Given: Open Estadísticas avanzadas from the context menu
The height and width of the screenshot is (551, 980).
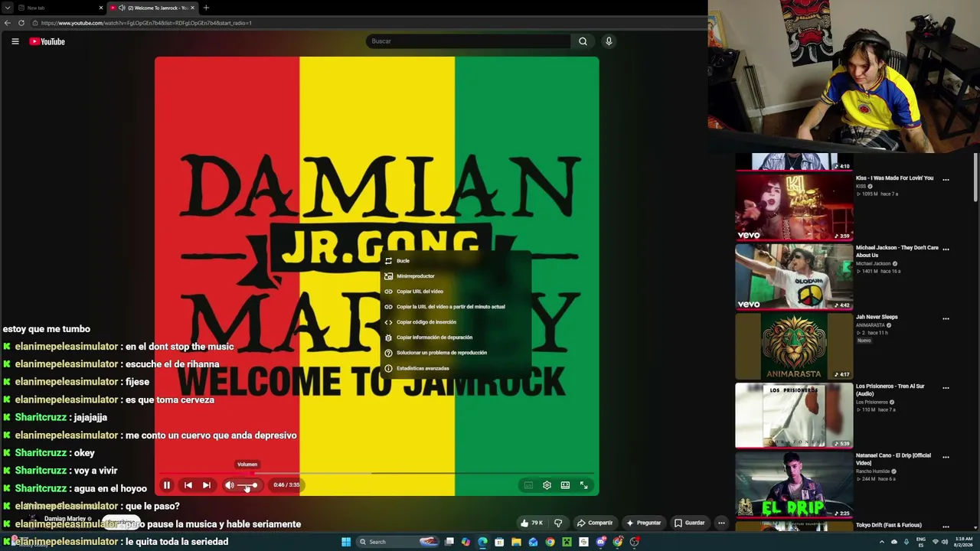Looking at the screenshot, I should 456,368.
